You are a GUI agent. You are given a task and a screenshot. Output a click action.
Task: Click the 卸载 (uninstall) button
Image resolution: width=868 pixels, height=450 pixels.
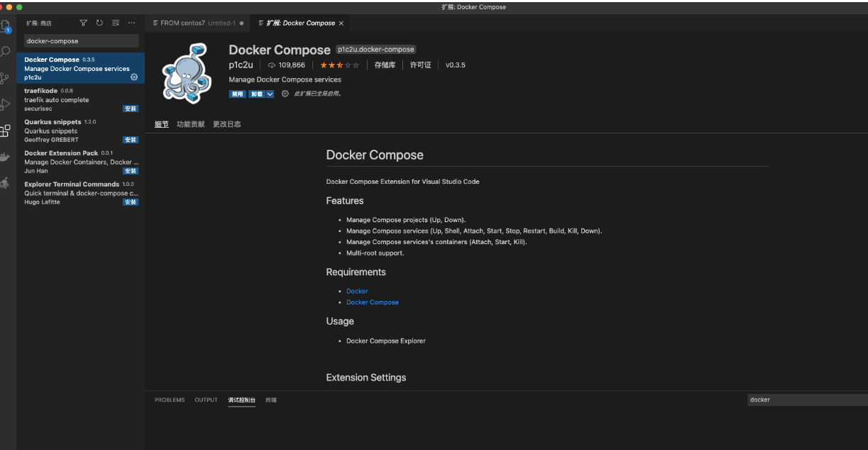[x=256, y=94]
